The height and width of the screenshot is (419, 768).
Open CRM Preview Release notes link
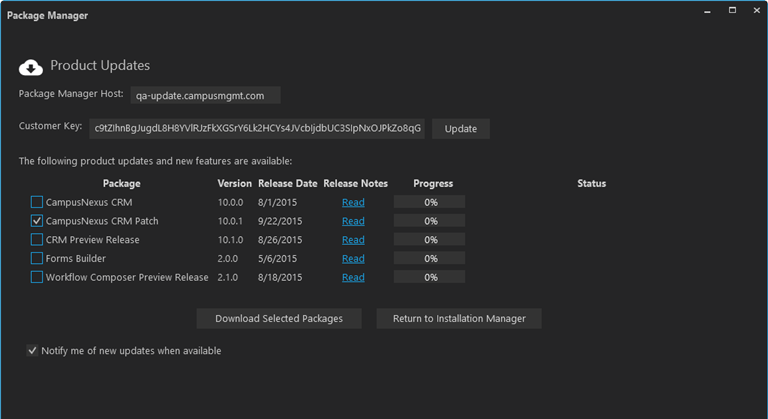pos(353,240)
